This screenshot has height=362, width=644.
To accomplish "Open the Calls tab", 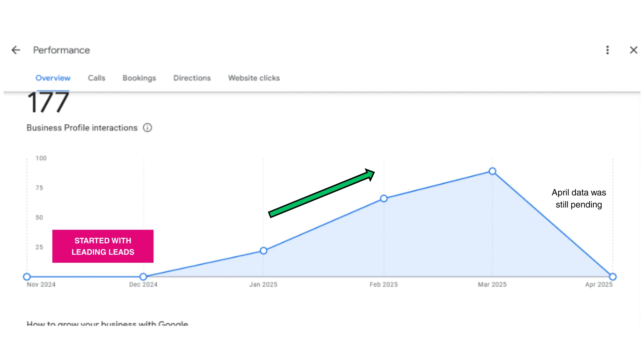I will (97, 78).
